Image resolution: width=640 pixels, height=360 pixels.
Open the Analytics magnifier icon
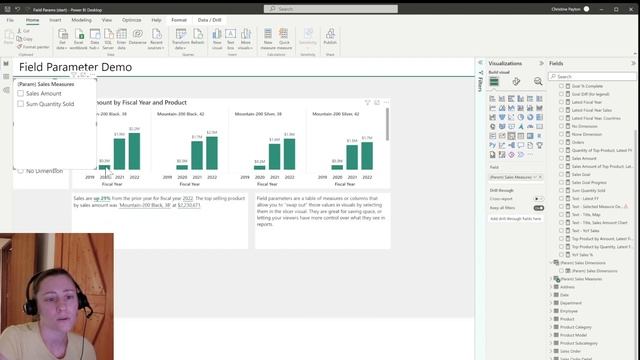(538, 82)
